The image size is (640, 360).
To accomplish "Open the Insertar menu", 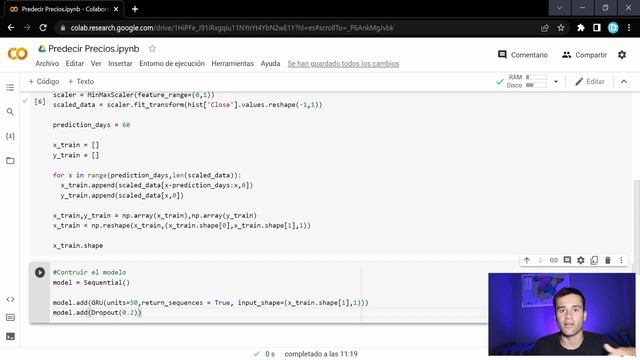I will click(120, 64).
